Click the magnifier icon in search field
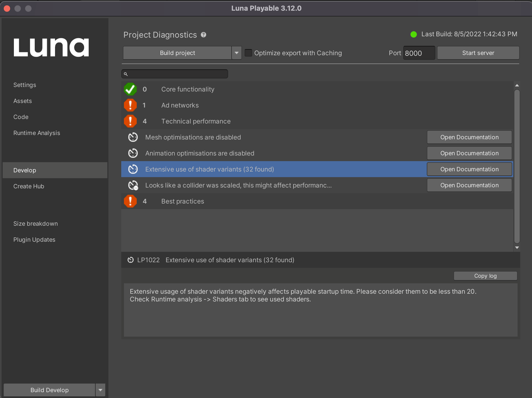 126,74
